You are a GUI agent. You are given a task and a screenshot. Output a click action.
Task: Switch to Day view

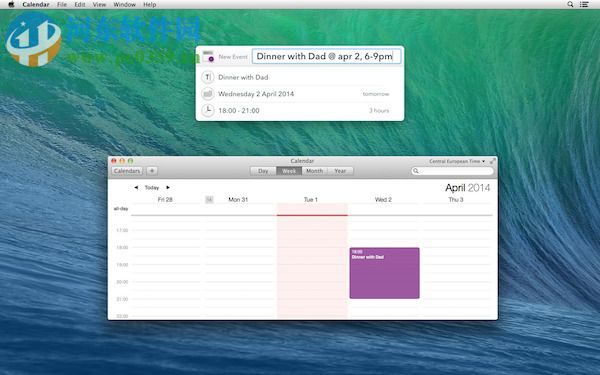[x=263, y=171]
